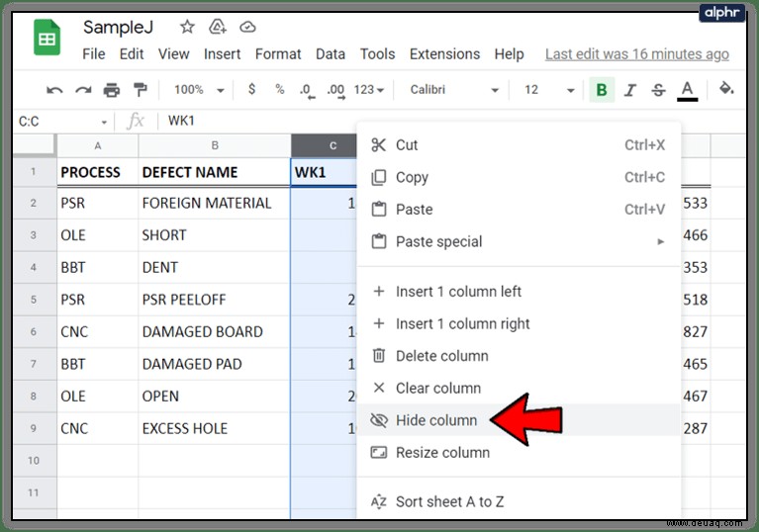Open the Help menu
This screenshot has height=532, width=759.
[x=509, y=54]
